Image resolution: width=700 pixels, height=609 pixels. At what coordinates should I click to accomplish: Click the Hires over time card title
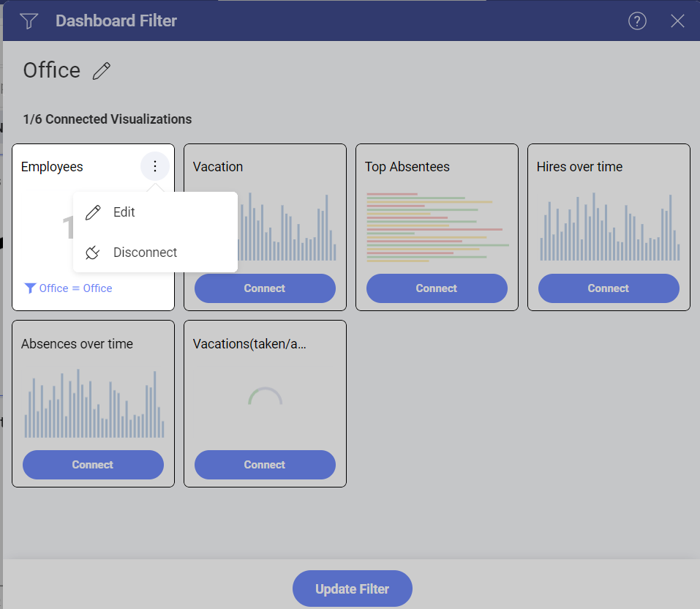tap(579, 167)
